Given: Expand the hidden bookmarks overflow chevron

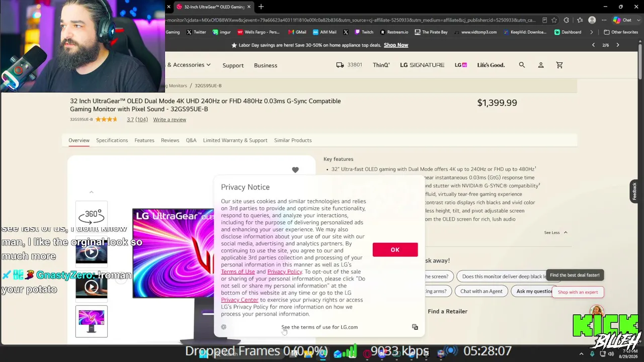Looking at the screenshot, I should point(592,32).
